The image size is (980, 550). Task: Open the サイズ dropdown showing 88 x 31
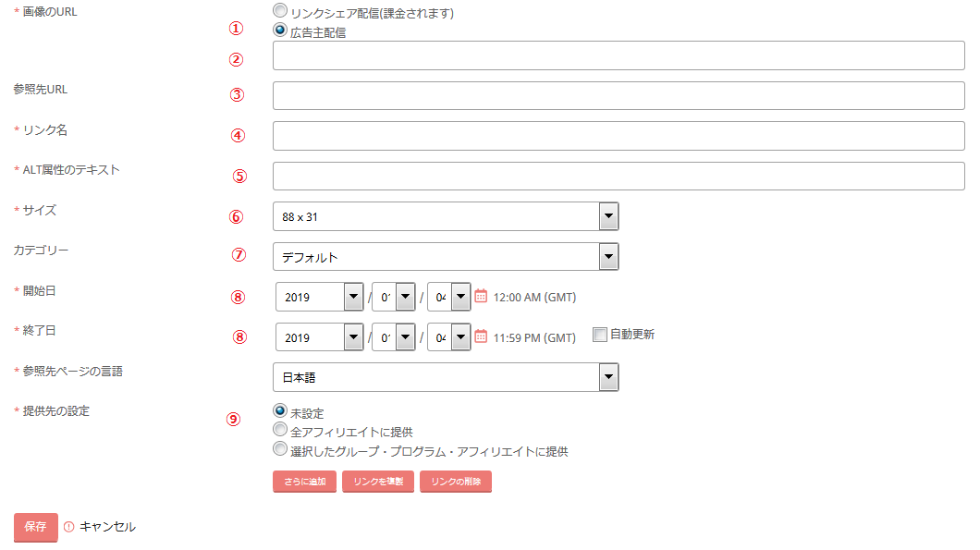pyautogui.click(x=446, y=216)
